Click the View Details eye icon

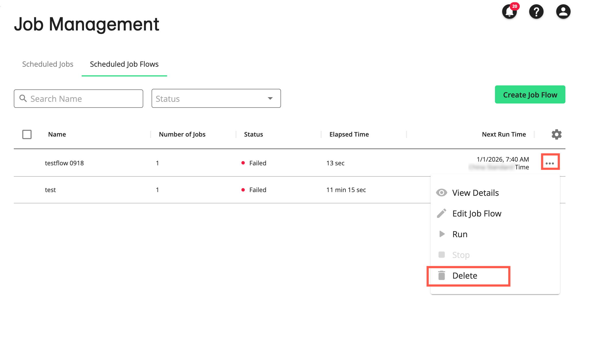(441, 193)
